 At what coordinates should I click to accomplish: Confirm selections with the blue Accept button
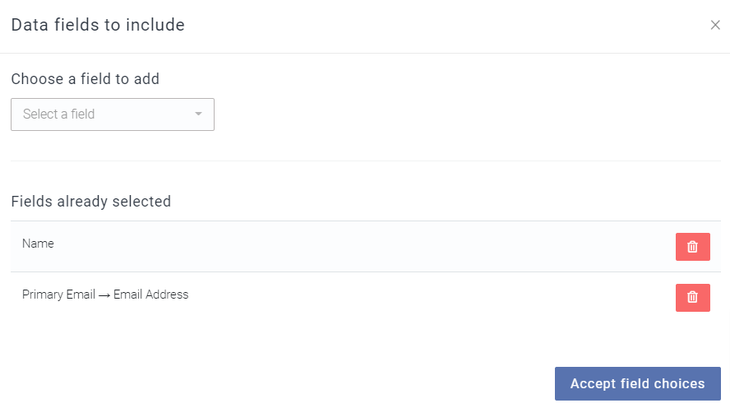pyautogui.click(x=637, y=384)
